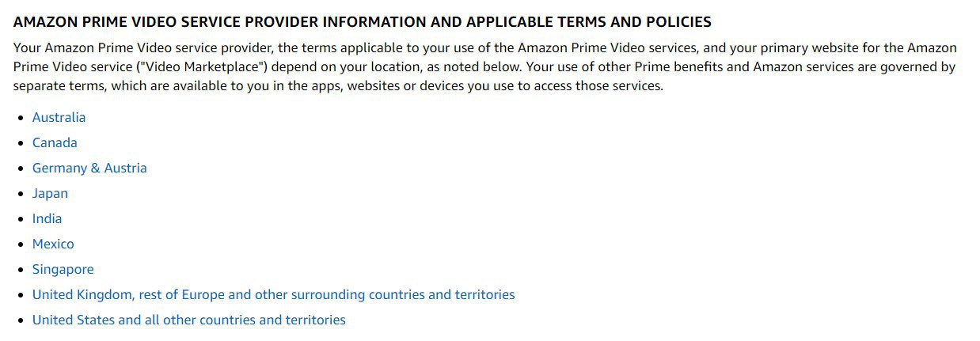The height and width of the screenshot is (341, 980).
Task: Open the Mexico link
Action: (x=53, y=244)
